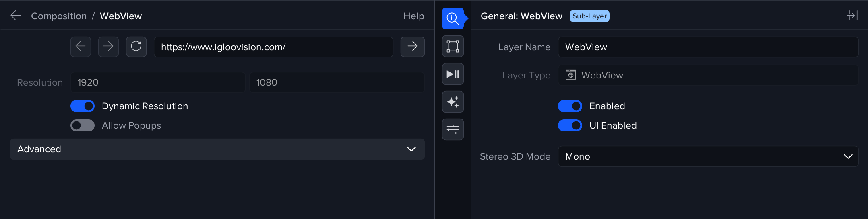Turn off Dynamic Resolution

click(83, 106)
